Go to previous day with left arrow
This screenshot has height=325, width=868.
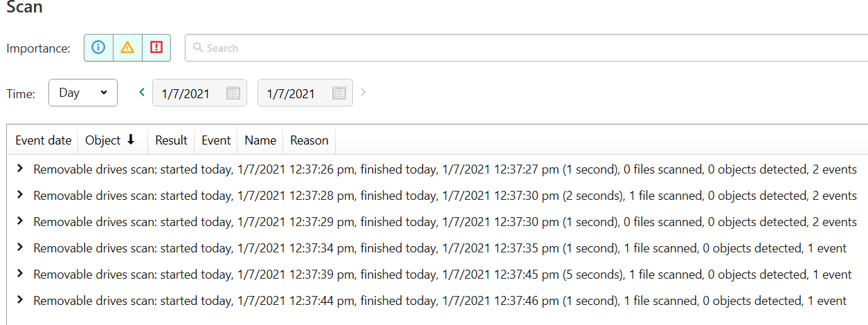[143, 92]
